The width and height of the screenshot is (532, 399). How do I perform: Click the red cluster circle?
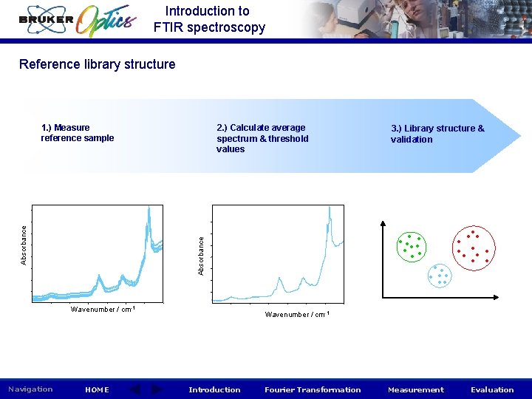click(x=474, y=248)
